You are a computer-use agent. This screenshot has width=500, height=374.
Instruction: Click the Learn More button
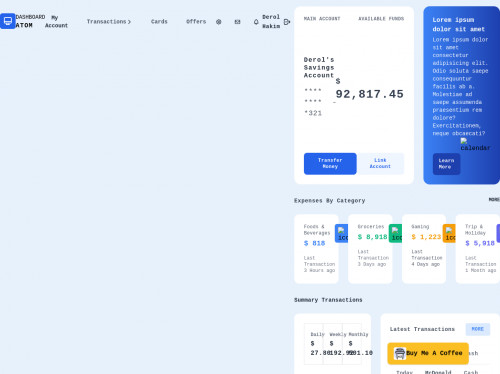pyautogui.click(x=446, y=164)
